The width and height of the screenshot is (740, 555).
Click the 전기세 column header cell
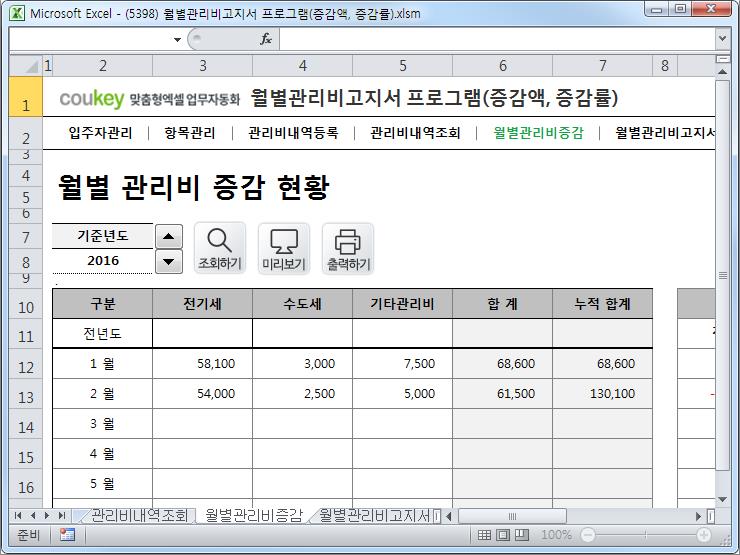202,304
